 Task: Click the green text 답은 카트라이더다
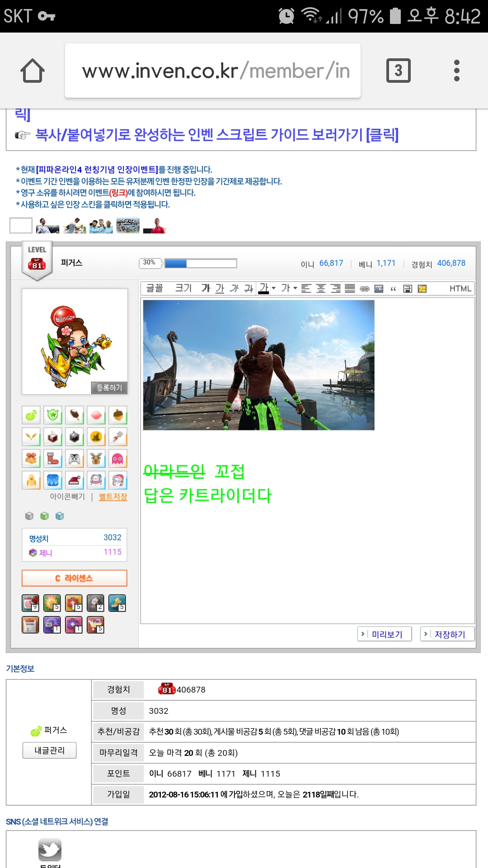click(x=208, y=496)
